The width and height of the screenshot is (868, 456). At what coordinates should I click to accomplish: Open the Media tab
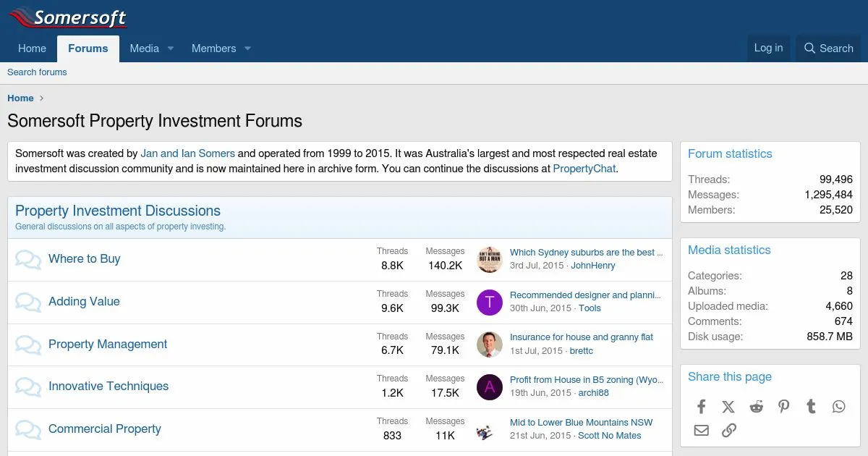144,48
